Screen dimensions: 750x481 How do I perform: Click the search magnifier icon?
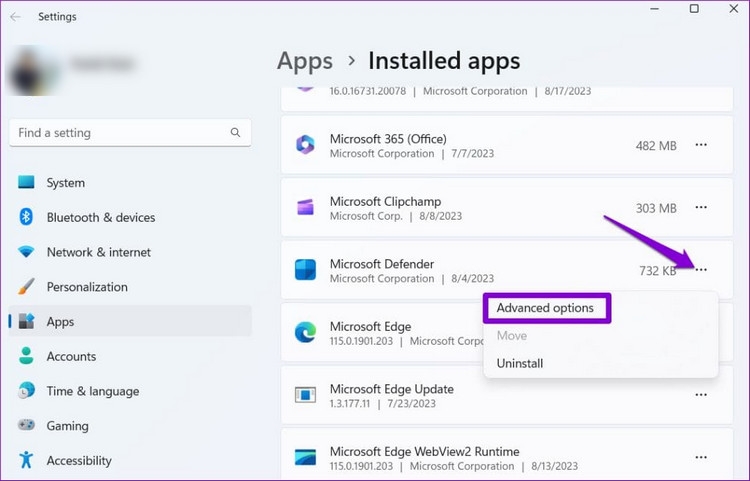[x=235, y=132]
